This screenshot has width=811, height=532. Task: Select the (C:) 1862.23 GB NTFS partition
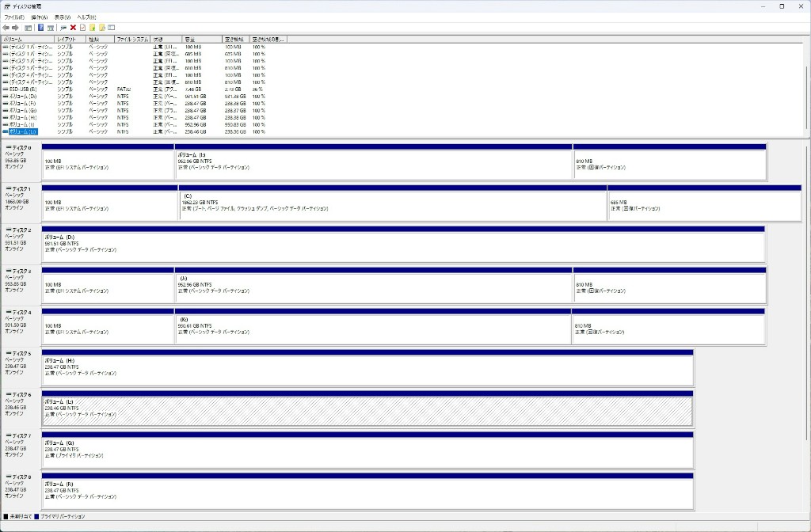click(x=393, y=203)
